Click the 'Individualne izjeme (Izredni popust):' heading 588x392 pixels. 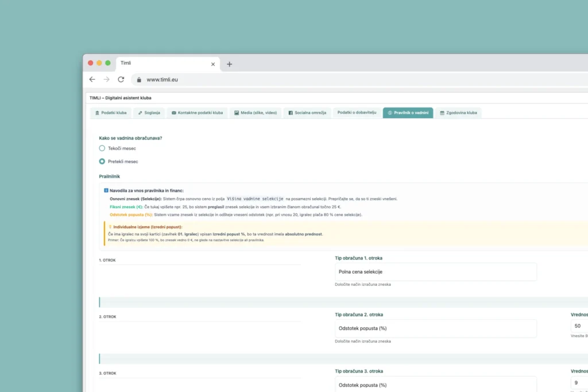148,227
